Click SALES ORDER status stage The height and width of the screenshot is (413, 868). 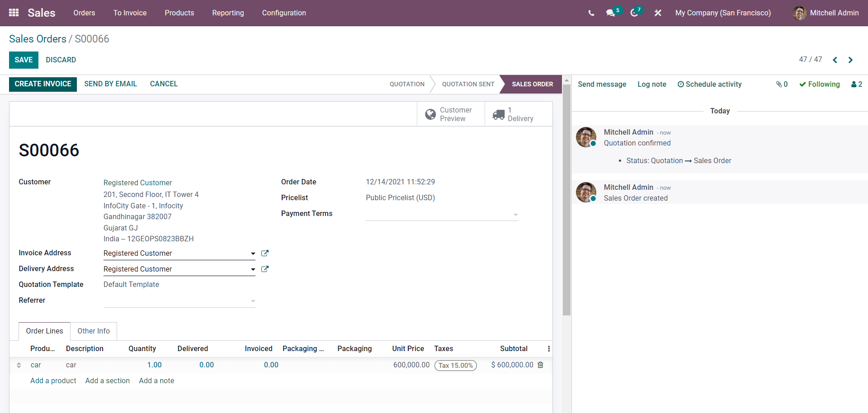pyautogui.click(x=532, y=84)
